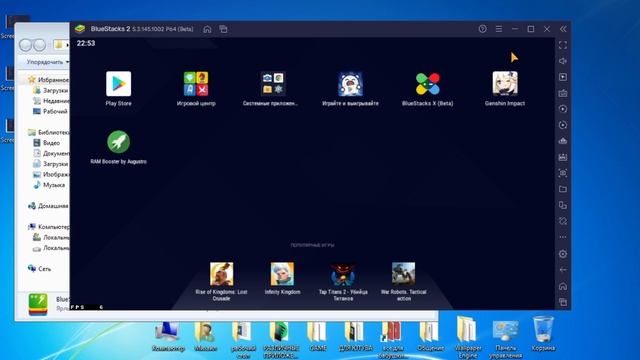The image size is (640, 360).
Task: Open the Play Store app
Action: tap(118, 84)
